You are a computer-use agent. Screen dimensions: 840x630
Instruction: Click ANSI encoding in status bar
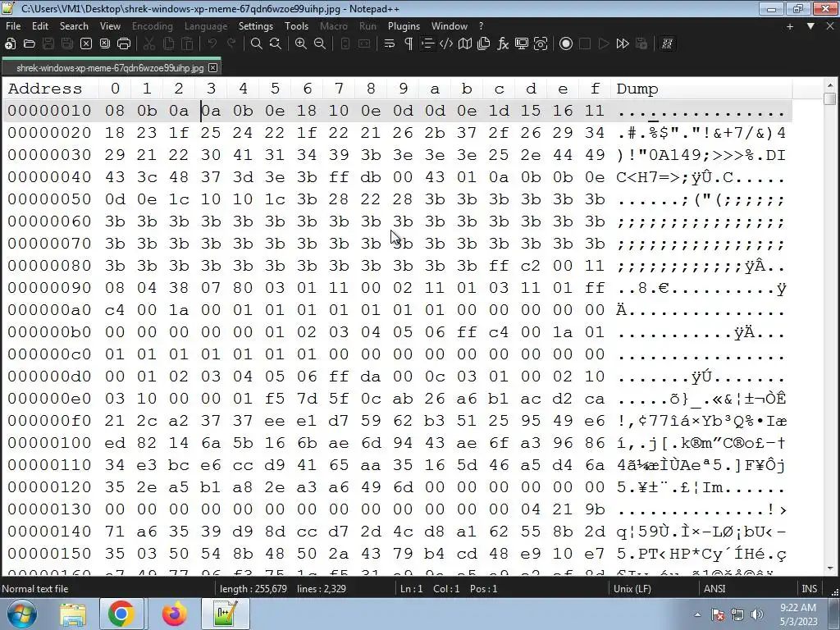[714, 589]
